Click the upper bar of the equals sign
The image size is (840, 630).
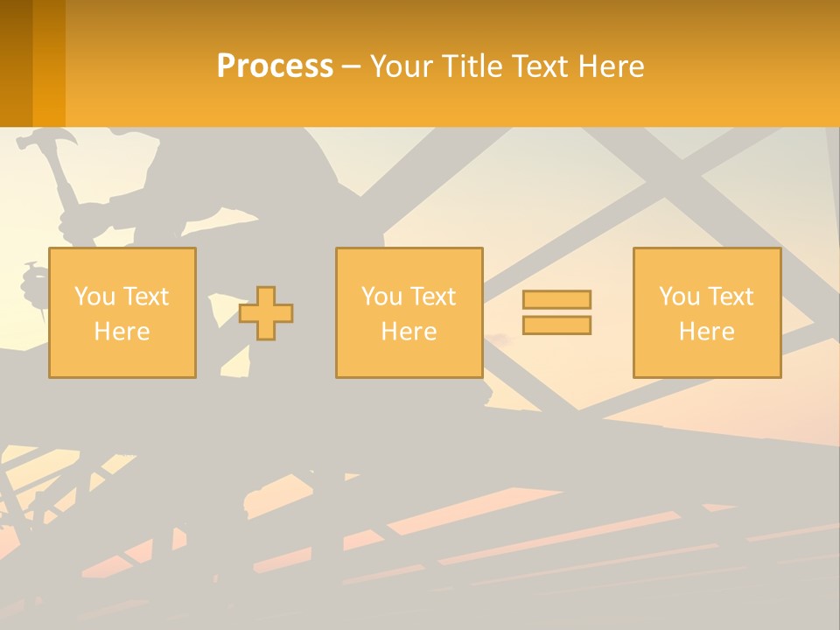557,299
